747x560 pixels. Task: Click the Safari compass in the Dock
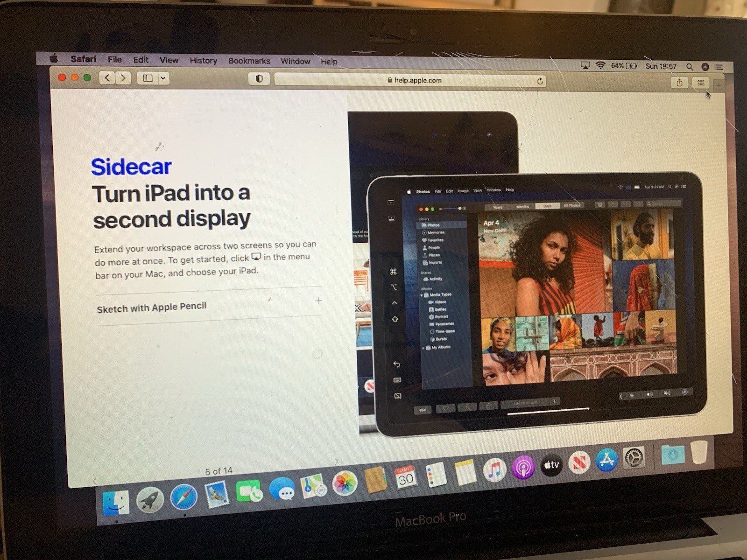click(184, 497)
